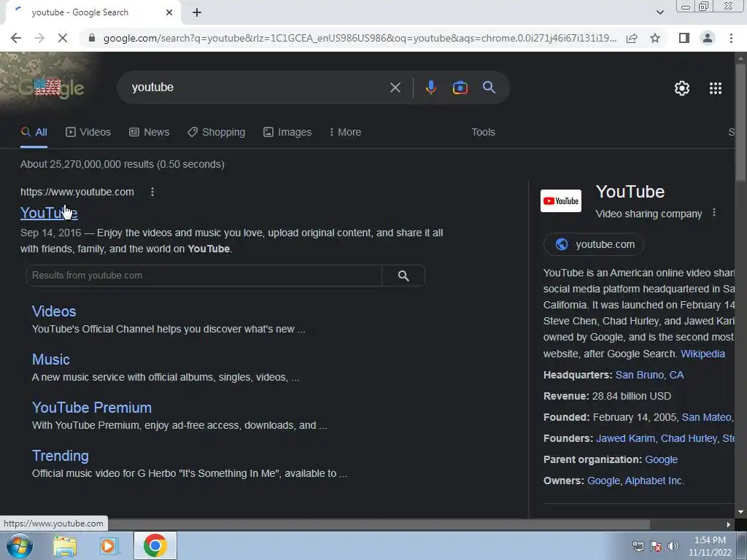Start voice search with the microphone icon
747x560 pixels.
(430, 87)
